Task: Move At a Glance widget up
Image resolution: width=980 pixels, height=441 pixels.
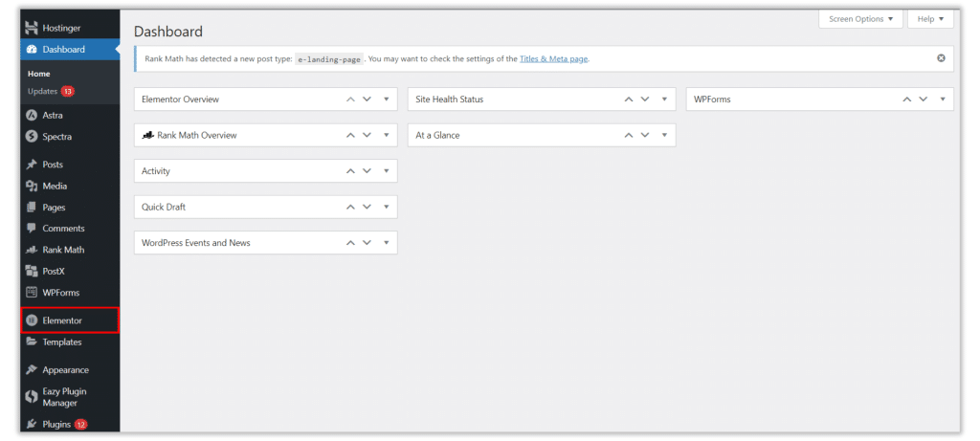Action: 629,135
